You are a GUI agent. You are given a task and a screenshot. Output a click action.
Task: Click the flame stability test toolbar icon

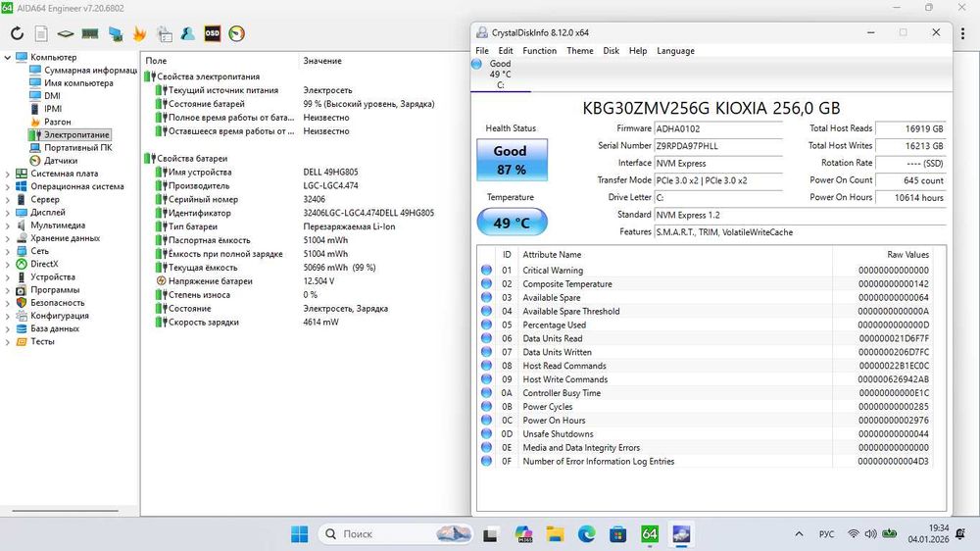pos(139,33)
